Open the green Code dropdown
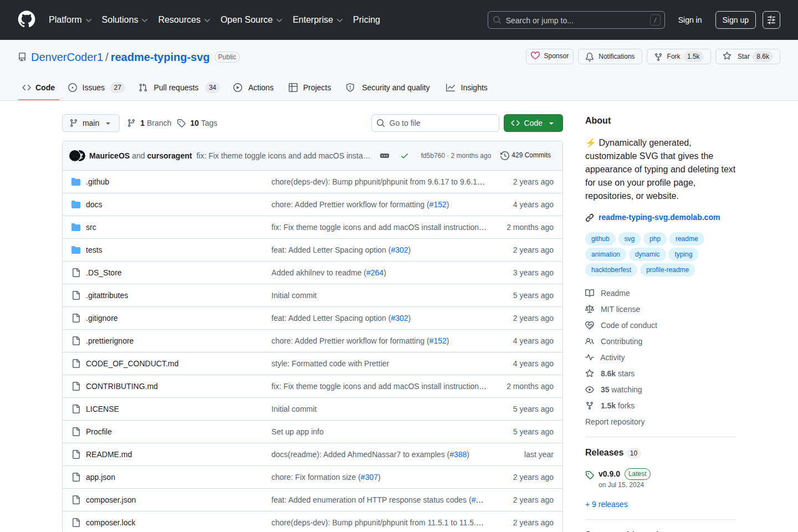Viewport: 798px width, 532px height. 533,122
